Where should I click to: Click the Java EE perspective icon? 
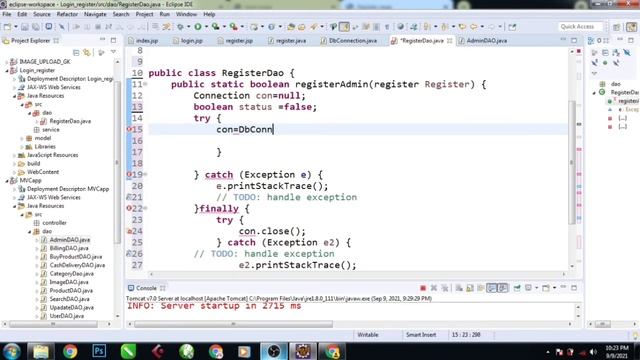tap(631, 27)
